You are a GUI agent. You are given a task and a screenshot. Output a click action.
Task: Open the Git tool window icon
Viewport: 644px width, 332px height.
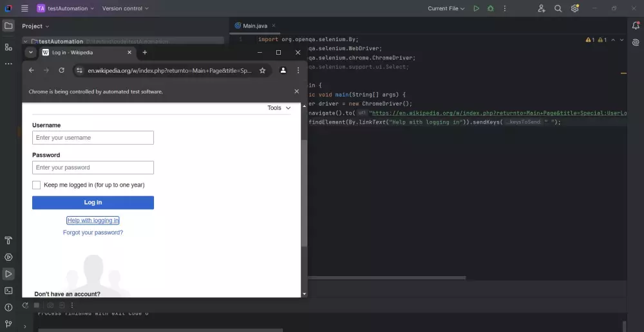[x=8, y=324]
